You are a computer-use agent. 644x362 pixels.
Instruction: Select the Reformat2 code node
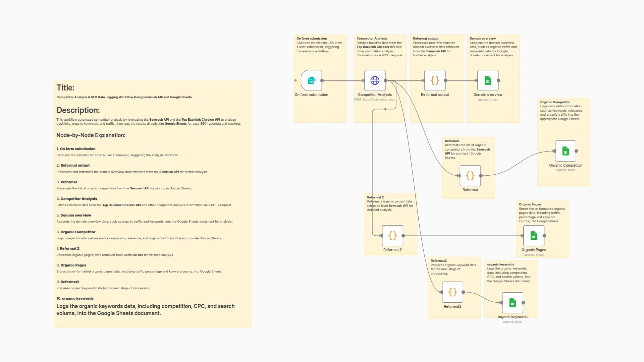[x=452, y=292]
